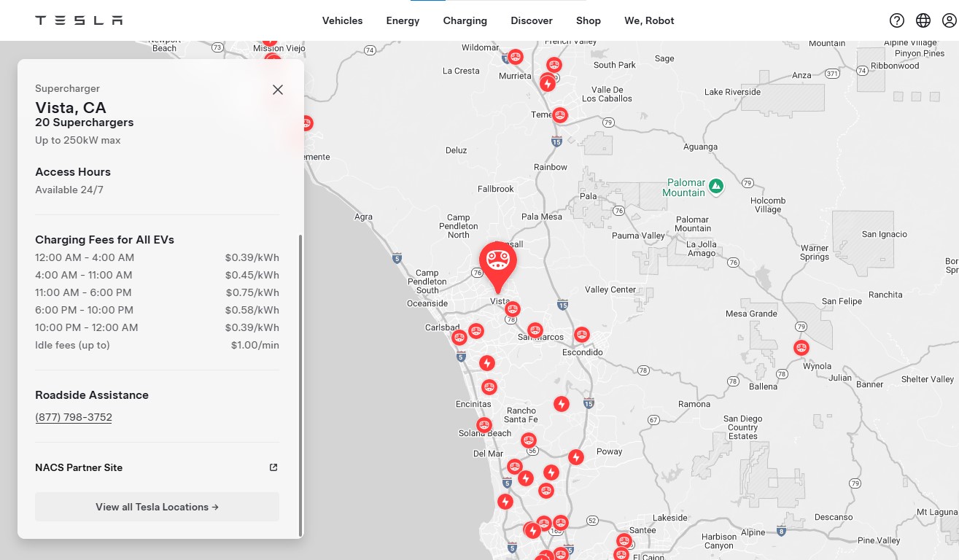The width and height of the screenshot is (959, 560).
Task: Select the charger pin above Escondido
Action: point(581,335)
